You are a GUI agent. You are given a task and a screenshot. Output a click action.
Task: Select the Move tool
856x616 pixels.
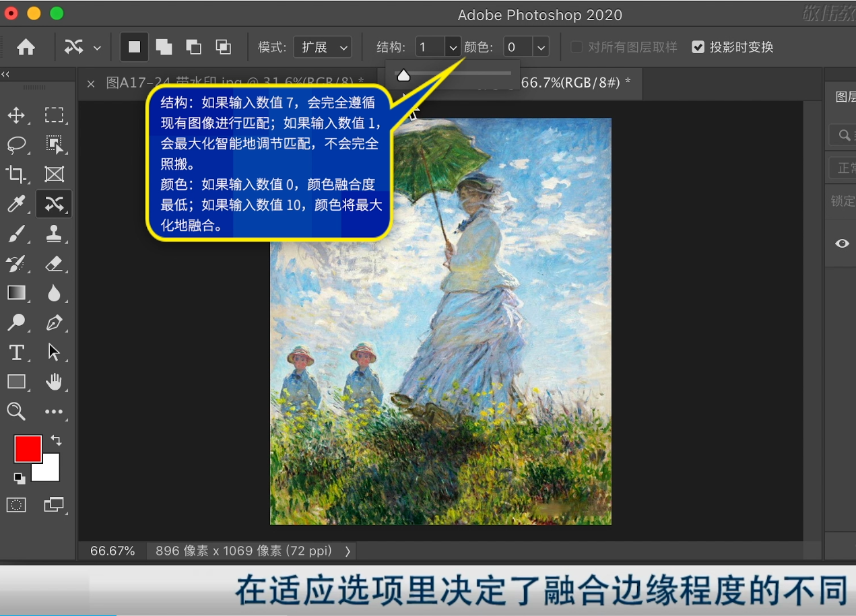pos(16,114)
